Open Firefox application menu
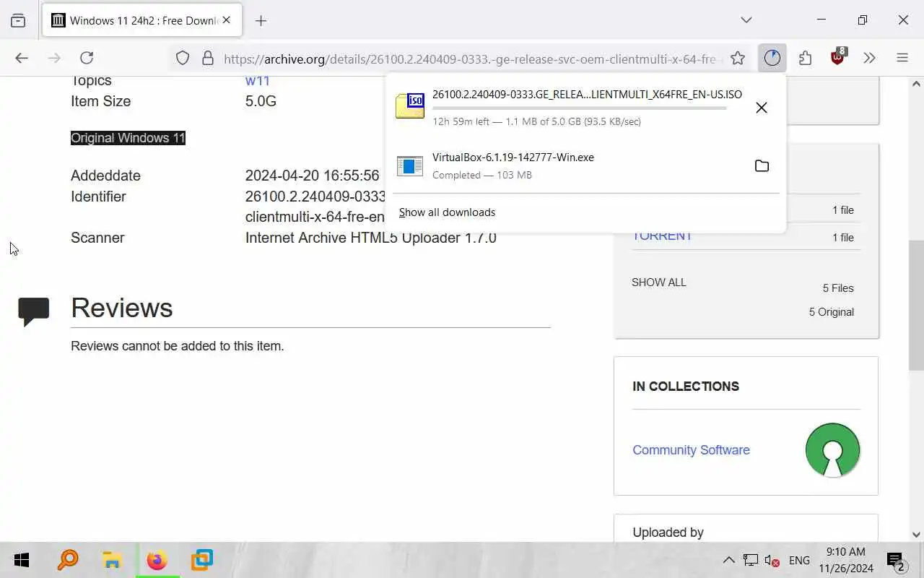This screenshot has width=924, height=578. point(902,58)
